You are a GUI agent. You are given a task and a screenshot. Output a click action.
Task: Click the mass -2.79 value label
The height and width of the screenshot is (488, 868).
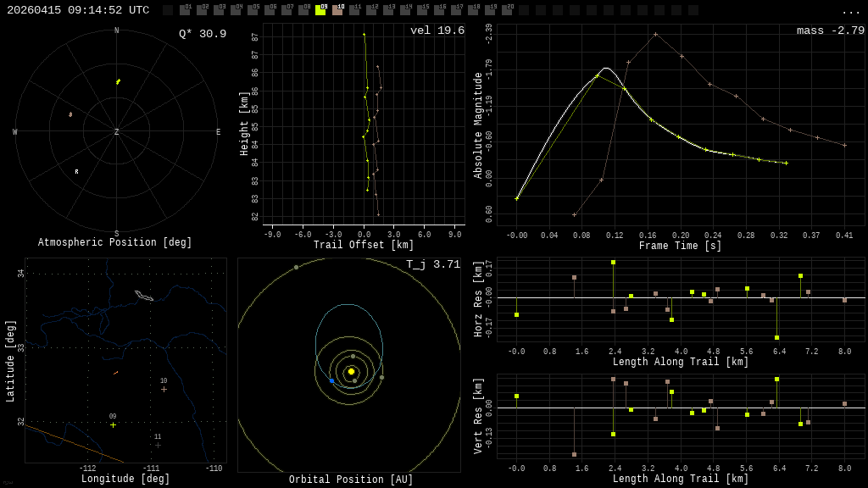click(x=830, y=30)
